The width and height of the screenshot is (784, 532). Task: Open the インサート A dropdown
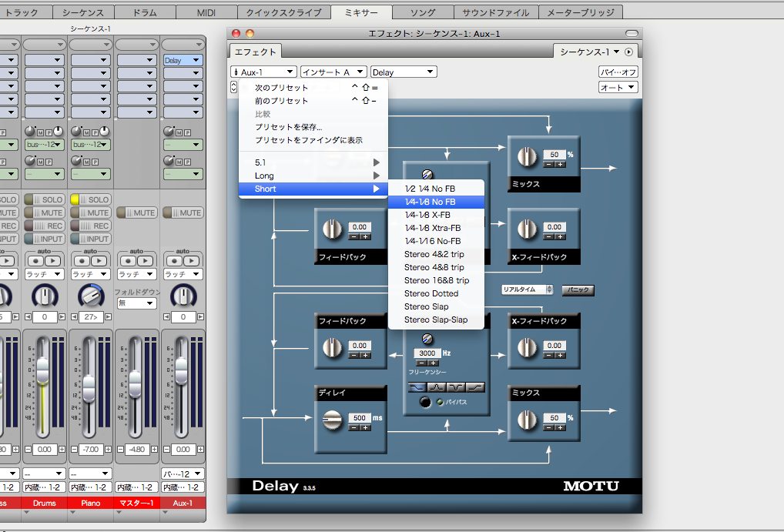point(333,72)
